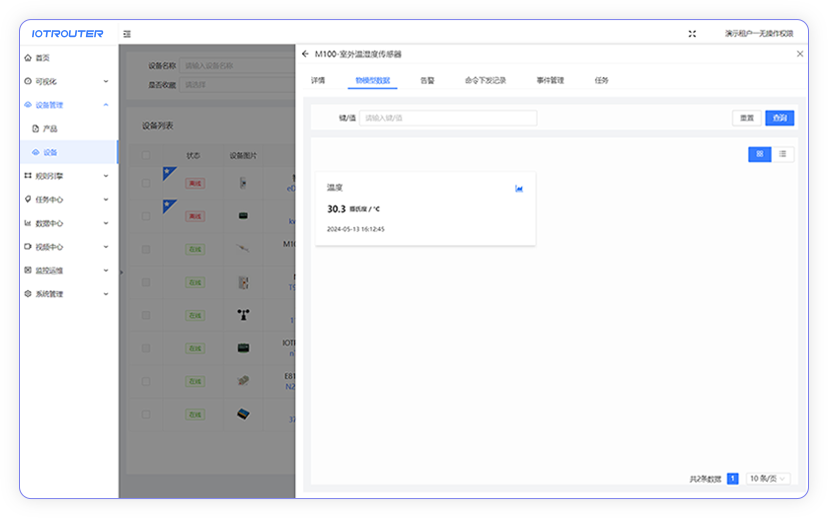This screenshot has height=518, width=828.
Task: Collapse the sidebar with the hamburger icon
Action: 127,33
